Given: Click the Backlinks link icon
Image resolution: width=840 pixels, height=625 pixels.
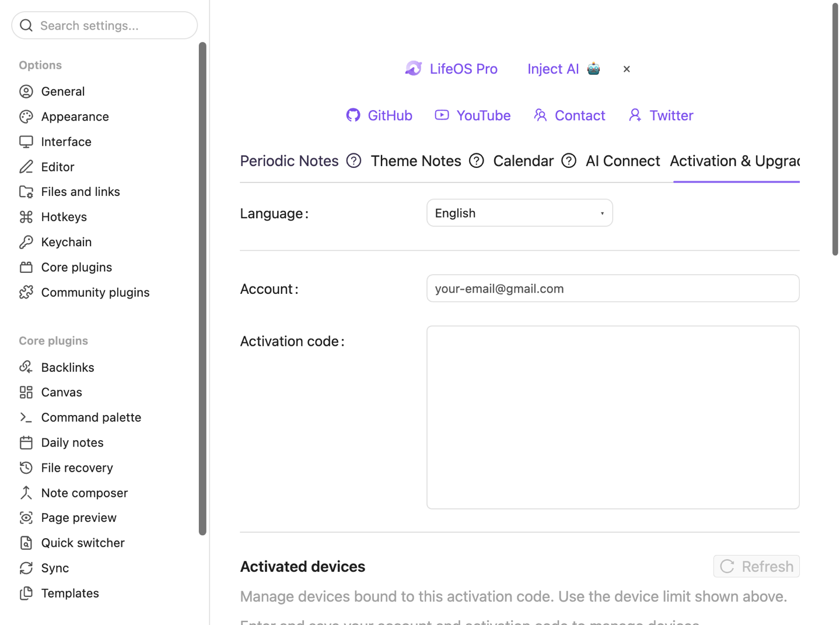Looking at the screenshot, I should click(x=26, y=367).
